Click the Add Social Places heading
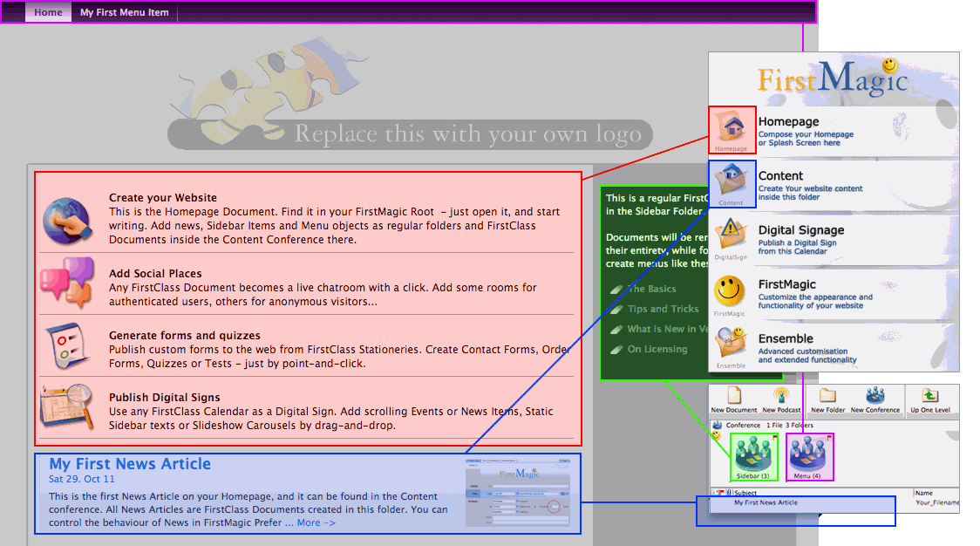This screenshot has width=980, height=546. pos(155,273)
